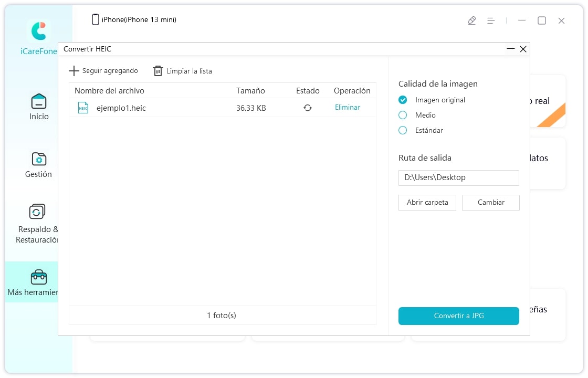The image size is (588, 378).
Task: Click Limpiar la lista trash button
Action: (182, 71)
